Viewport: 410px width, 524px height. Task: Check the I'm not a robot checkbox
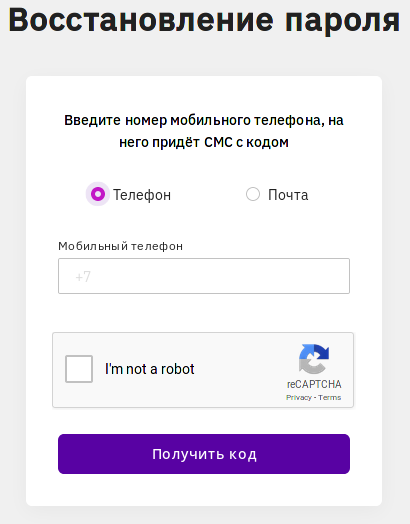[x=79, y=369]
